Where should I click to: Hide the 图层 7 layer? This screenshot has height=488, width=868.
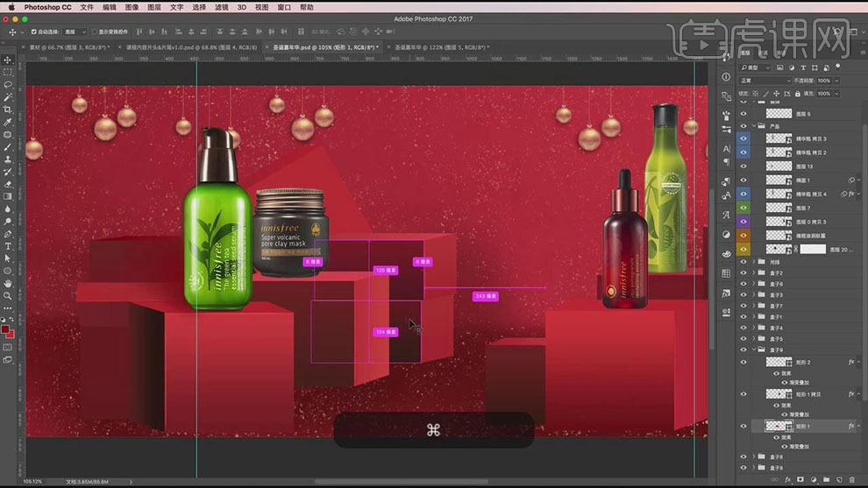(743, 208)
